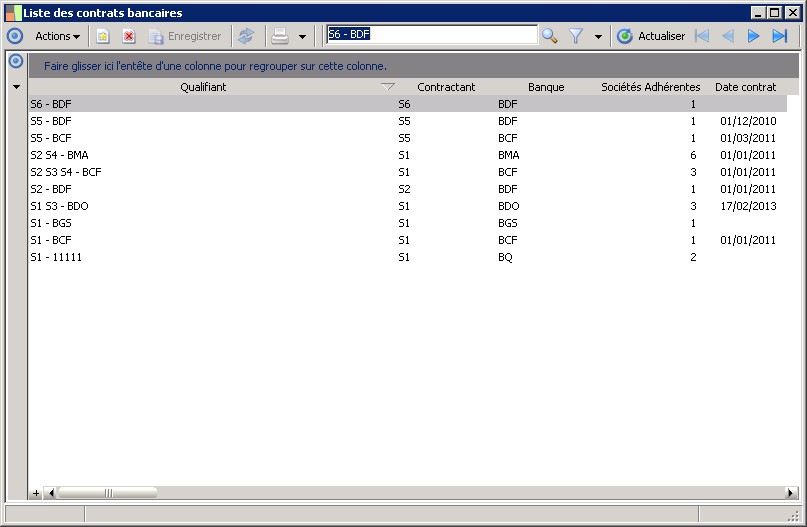Click BGS in Banque column
This screenshot has width=807, height=527.
[x=507, y=223]
